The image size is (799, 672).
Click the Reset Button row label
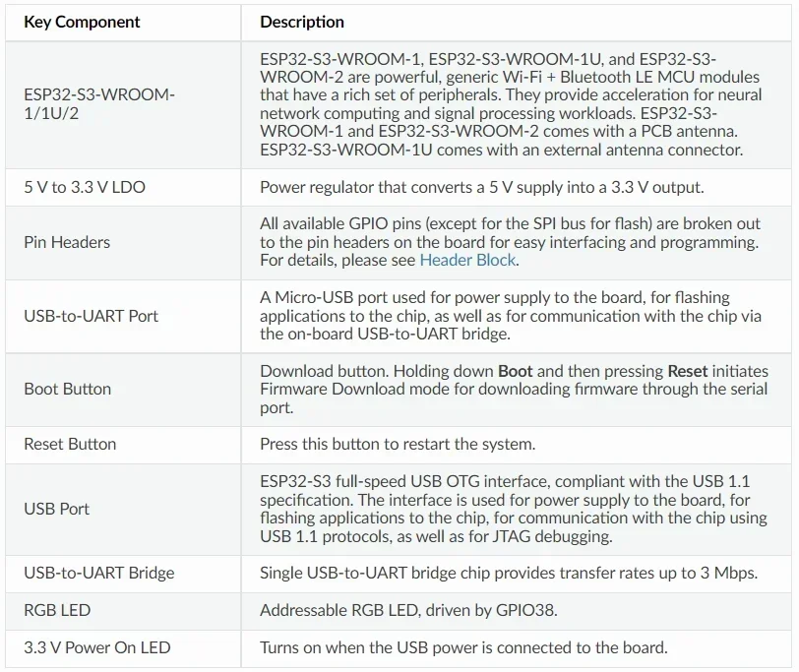click(70, 444)
